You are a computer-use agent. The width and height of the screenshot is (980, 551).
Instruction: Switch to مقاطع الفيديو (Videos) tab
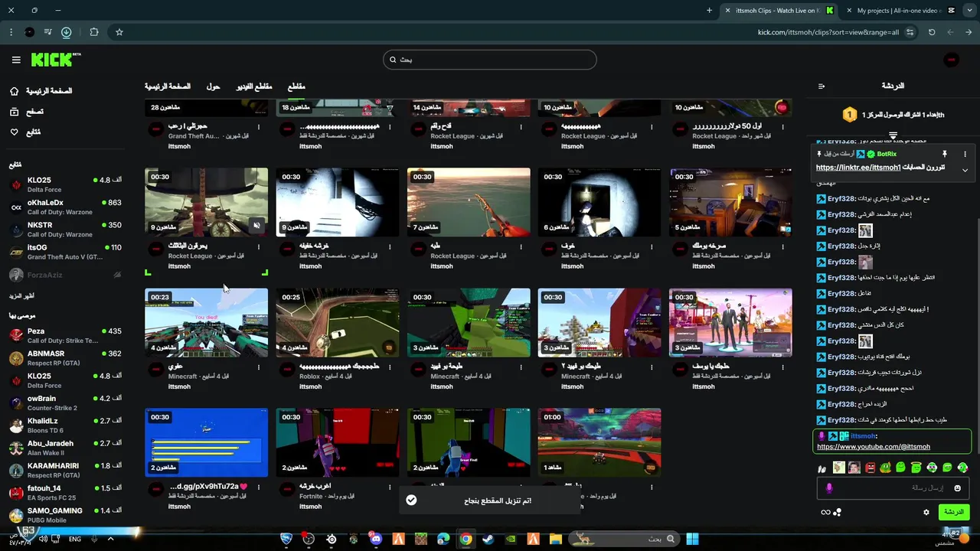pos(253,86)
